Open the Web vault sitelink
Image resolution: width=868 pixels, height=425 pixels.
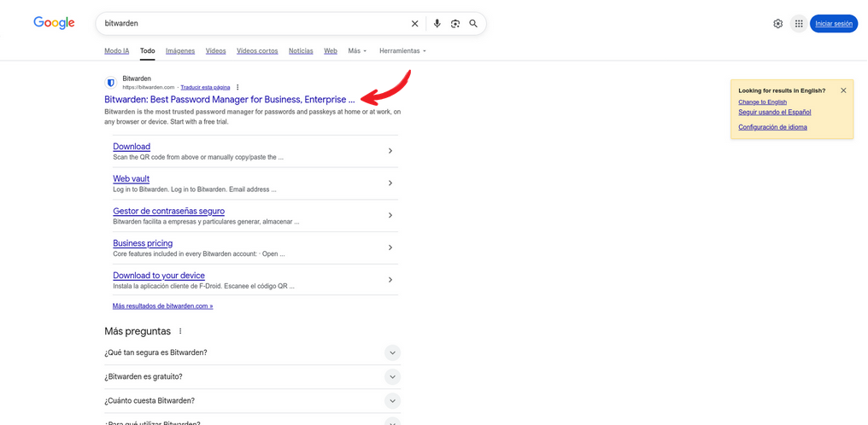tap(132, 178)
